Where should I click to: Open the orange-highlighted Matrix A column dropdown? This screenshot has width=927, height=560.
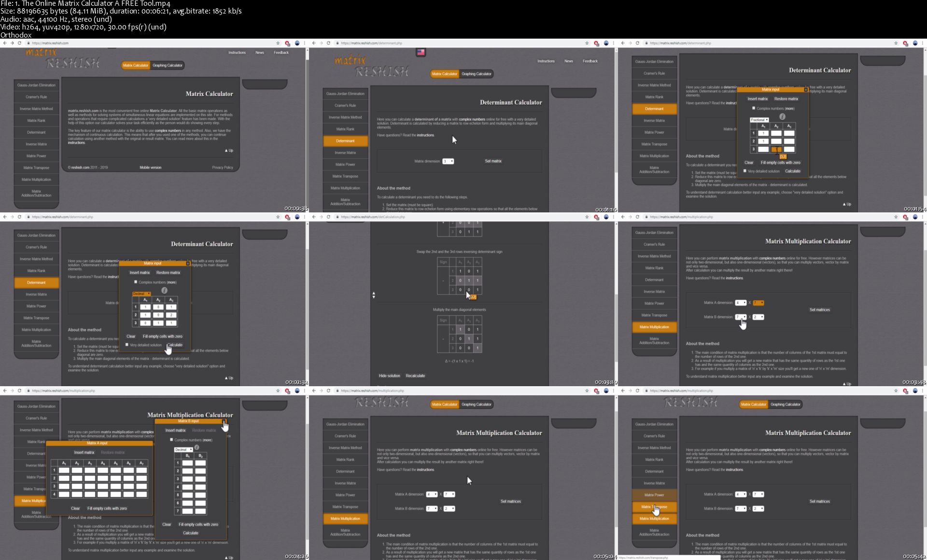click(758, 303)
